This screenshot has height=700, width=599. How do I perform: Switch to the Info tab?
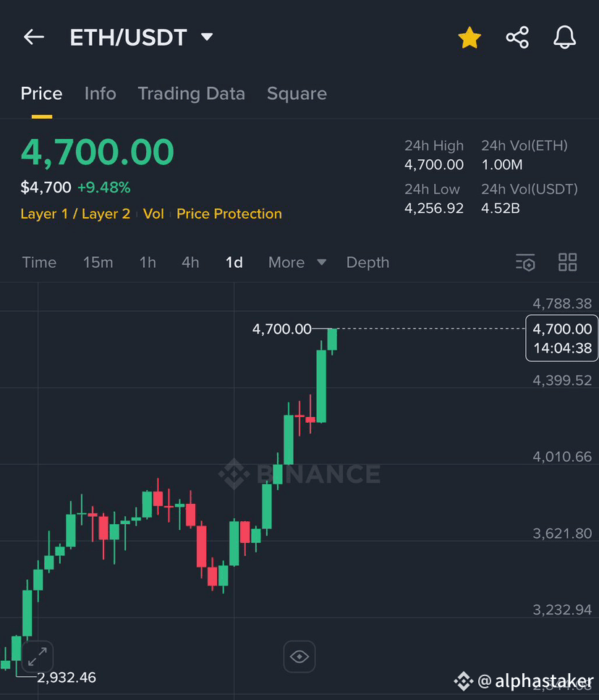[101, 94]
